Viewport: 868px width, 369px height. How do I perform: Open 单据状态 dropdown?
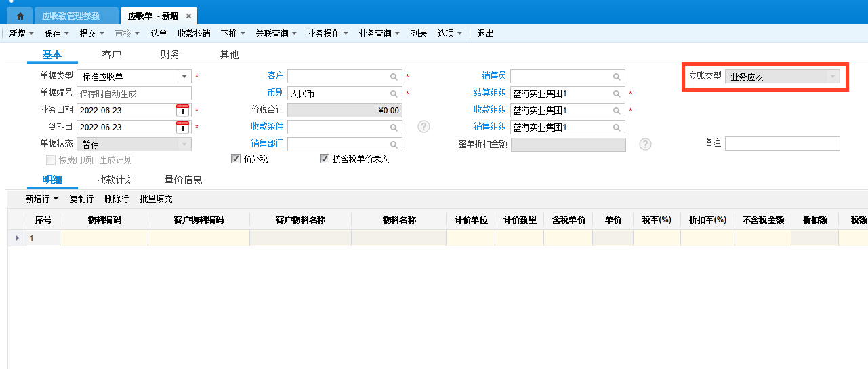pyautogui.click(x=184, y=144)
